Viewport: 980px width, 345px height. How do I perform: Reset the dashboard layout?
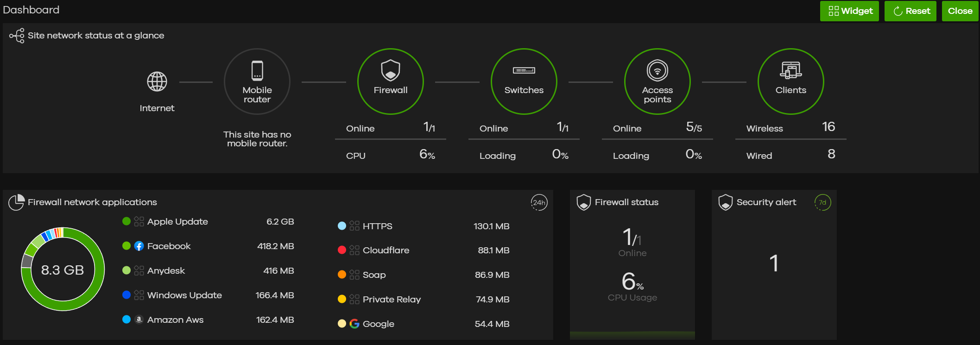tap(911, 11)
